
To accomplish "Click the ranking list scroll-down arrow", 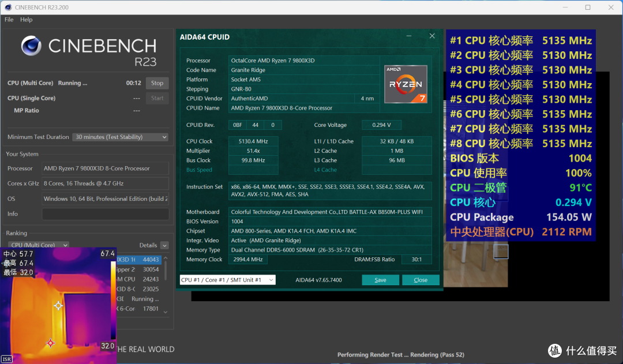I will [x=166, y=312].
